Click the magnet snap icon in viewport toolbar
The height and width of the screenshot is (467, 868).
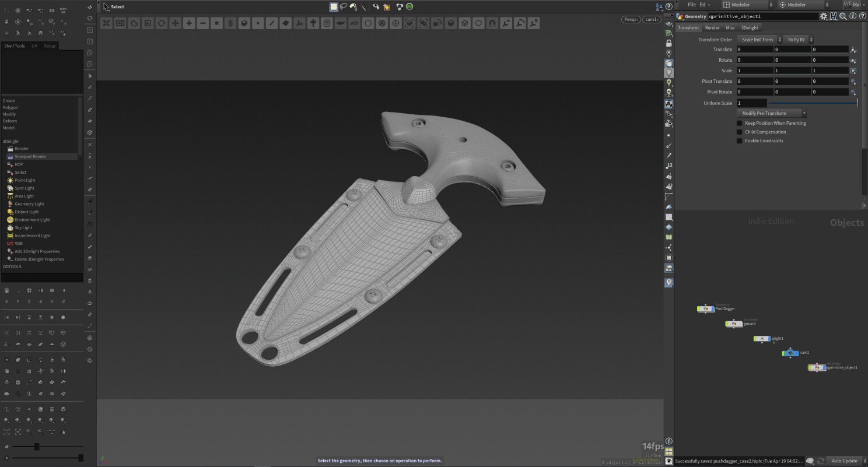click(x=492, y=23)
